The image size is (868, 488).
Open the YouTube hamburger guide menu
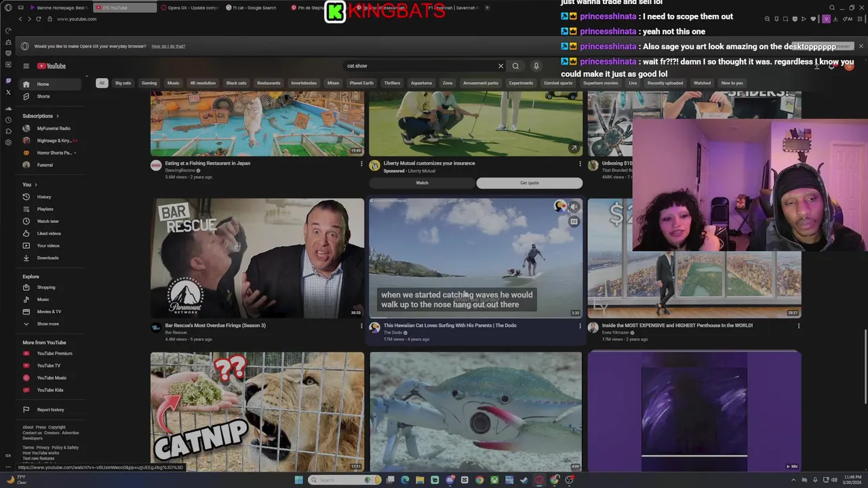click(x=26, y=66)
